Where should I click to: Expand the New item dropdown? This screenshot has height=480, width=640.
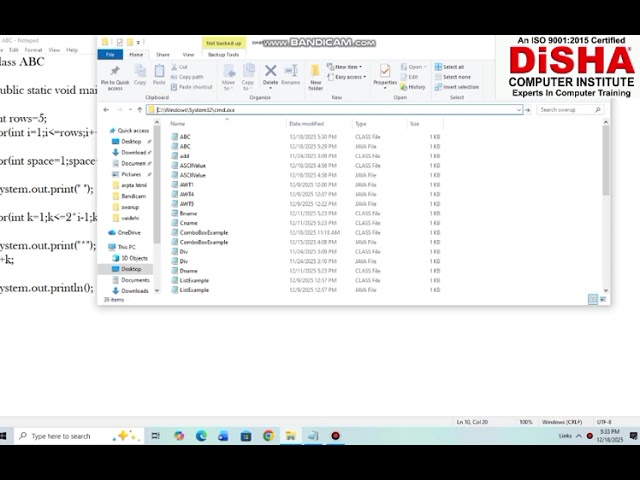point(347,67)
